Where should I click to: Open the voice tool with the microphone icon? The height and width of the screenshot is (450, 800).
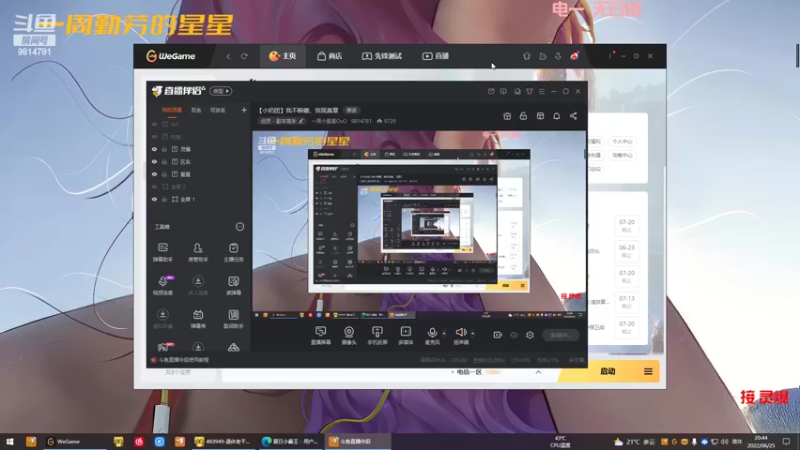tap(163, 285)
